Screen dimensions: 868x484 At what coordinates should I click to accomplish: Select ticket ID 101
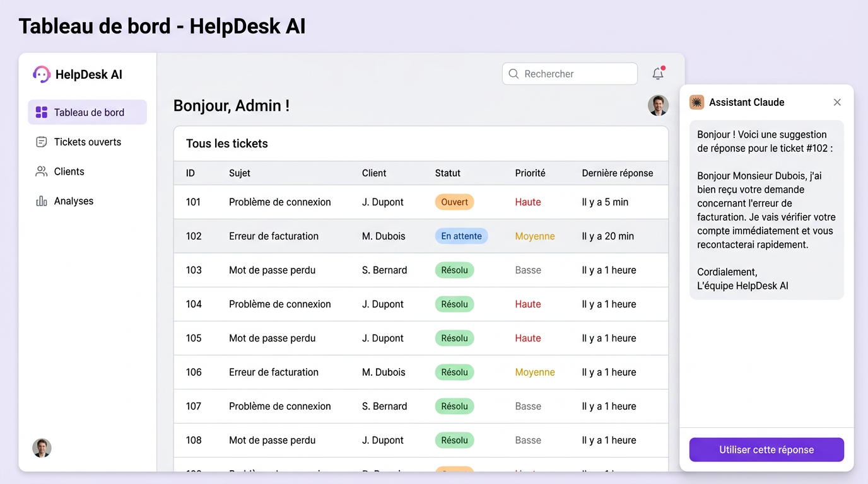[193, 202]
